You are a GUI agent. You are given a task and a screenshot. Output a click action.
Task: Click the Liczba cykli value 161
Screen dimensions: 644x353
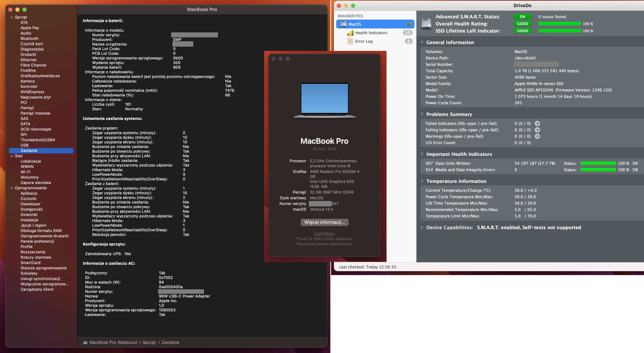point(128,104)
